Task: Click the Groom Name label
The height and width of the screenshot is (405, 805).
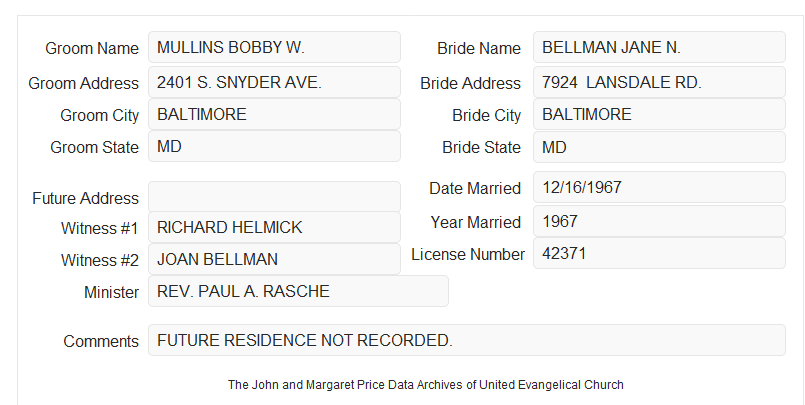Action: (92, 48)
